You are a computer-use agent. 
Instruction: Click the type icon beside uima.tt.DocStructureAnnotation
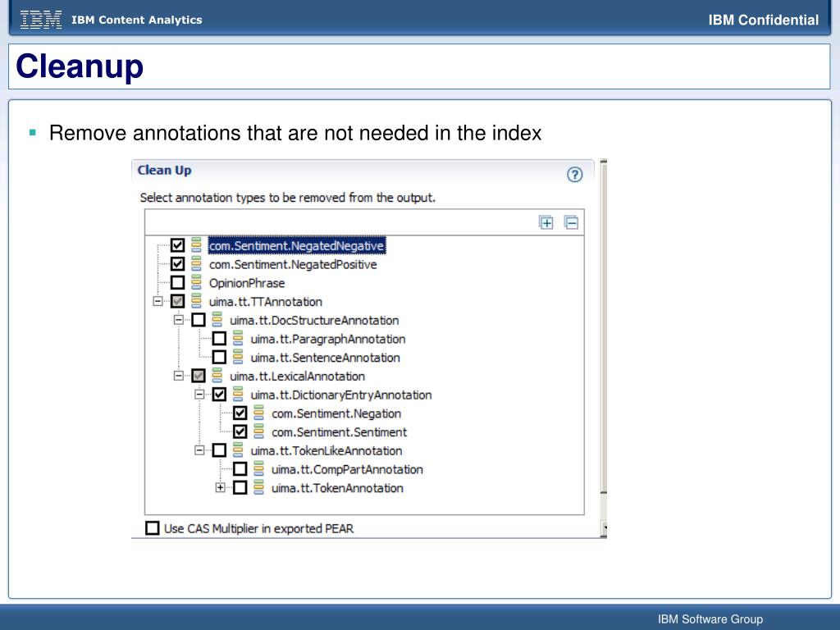(x=217, y=320)
